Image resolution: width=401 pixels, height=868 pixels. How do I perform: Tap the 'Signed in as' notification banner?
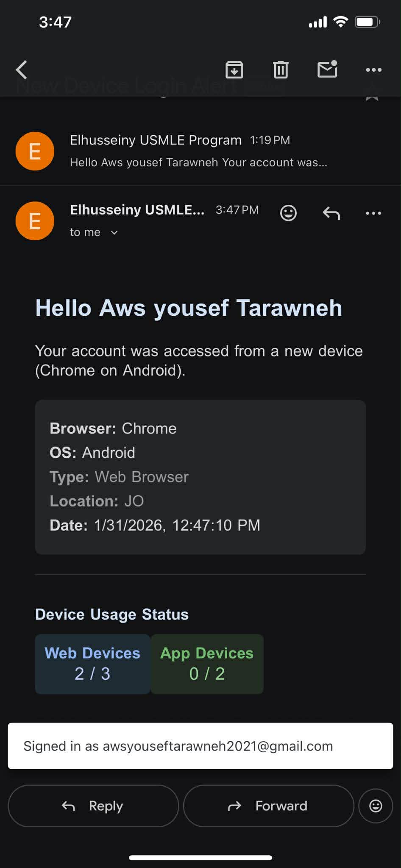pyautogui.click(x=200, y=746)
